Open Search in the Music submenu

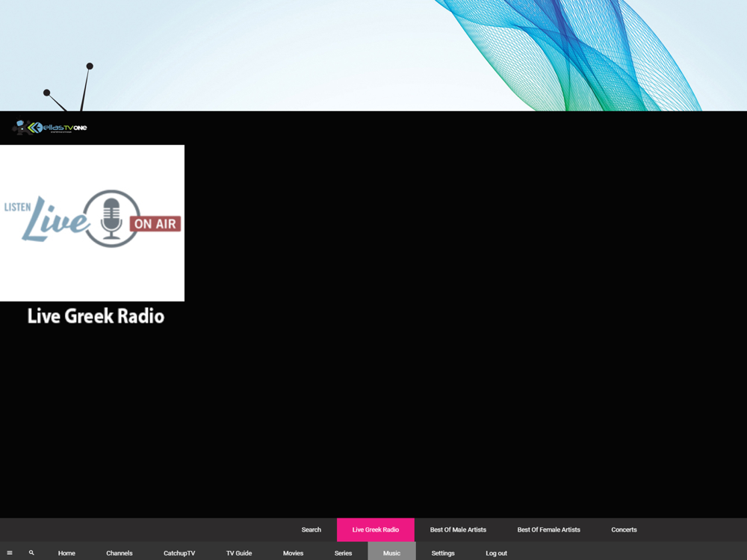click(311, 529)
